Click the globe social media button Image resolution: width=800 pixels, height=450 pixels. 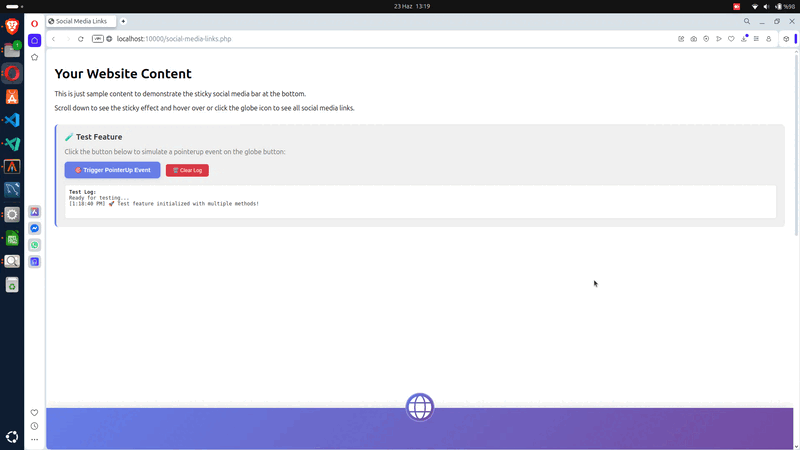[419, 407]
